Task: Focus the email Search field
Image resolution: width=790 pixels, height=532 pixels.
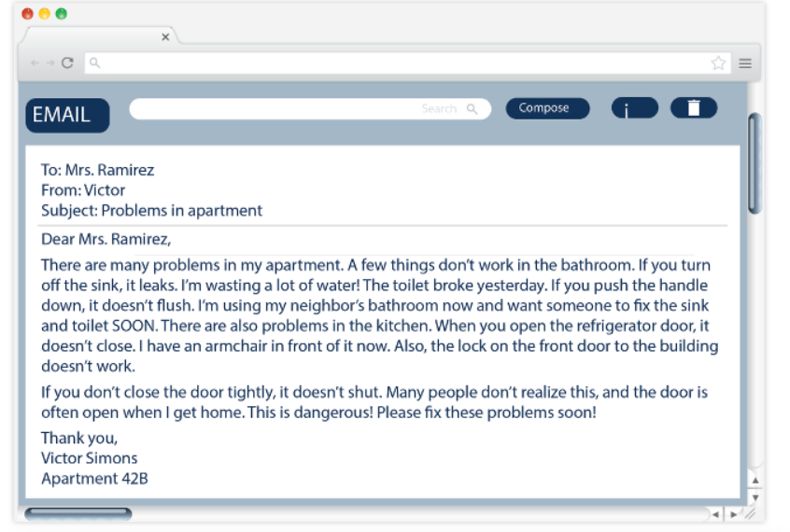Action: click(x=310, y=109)
